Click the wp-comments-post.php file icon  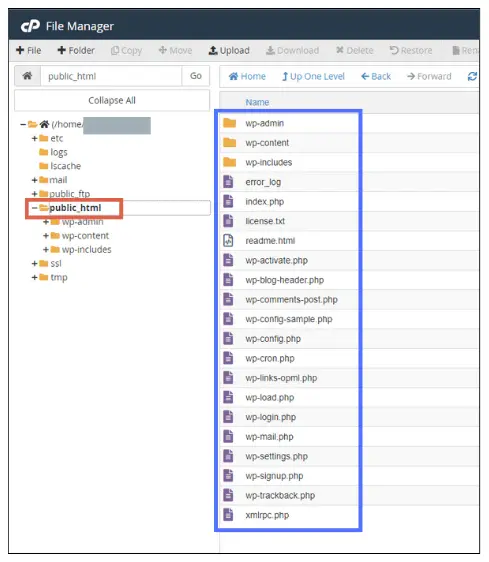tap(228, 299)
